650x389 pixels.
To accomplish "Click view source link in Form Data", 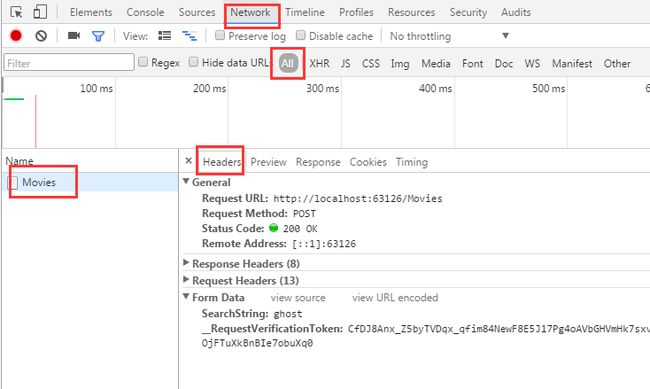I will point(298,297).
